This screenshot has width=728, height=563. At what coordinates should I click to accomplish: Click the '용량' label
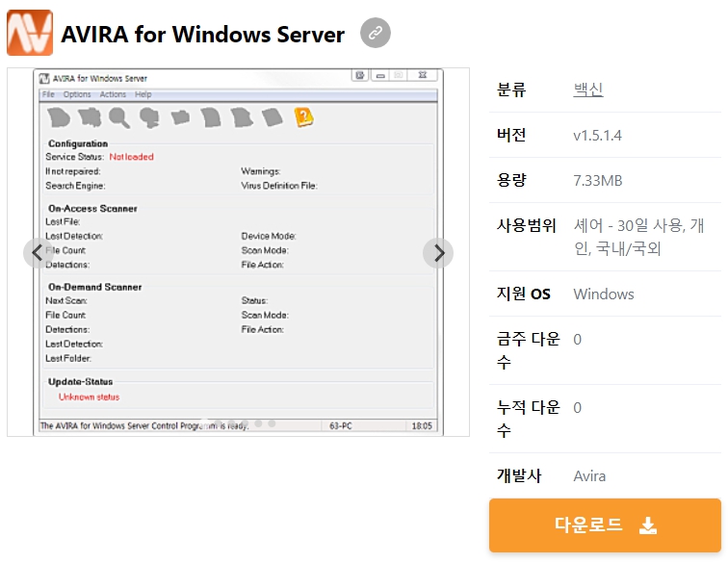click(511, 180)
